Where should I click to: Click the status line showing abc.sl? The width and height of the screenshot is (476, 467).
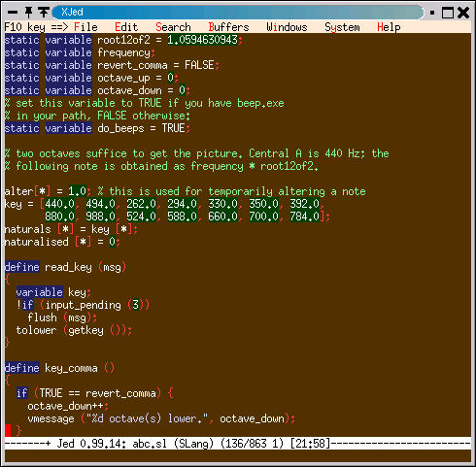[238, 443]
